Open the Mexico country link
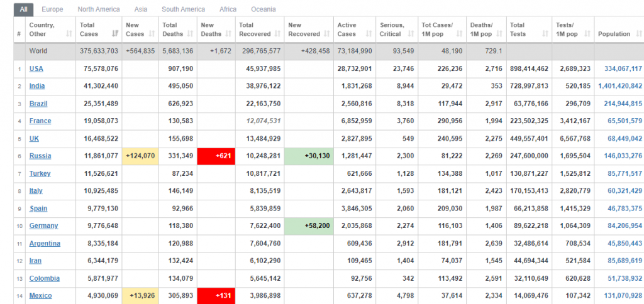 (x=41, y=296)
